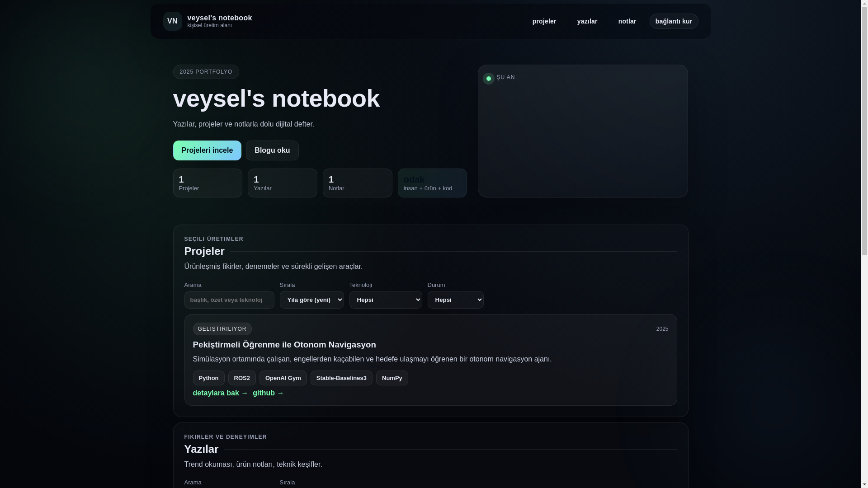Click the green ŞU AN status dot
Viewport: 868px width, 488px height.
[488, 79]
